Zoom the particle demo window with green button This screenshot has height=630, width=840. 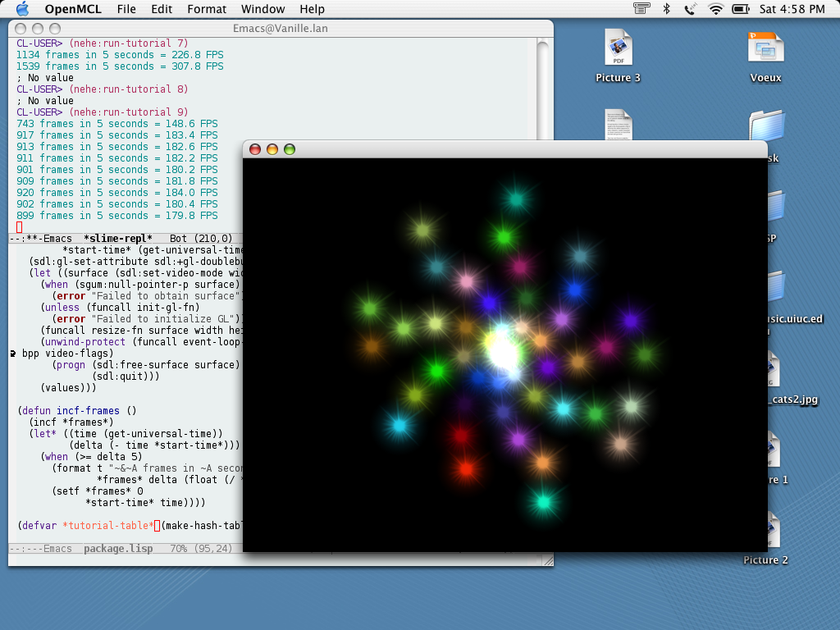click(290, 149)
